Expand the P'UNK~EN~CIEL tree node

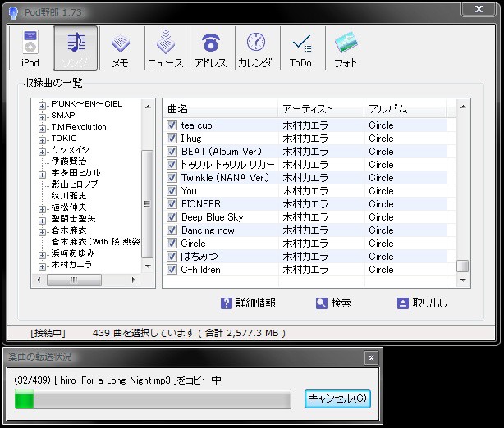[42, 106]
